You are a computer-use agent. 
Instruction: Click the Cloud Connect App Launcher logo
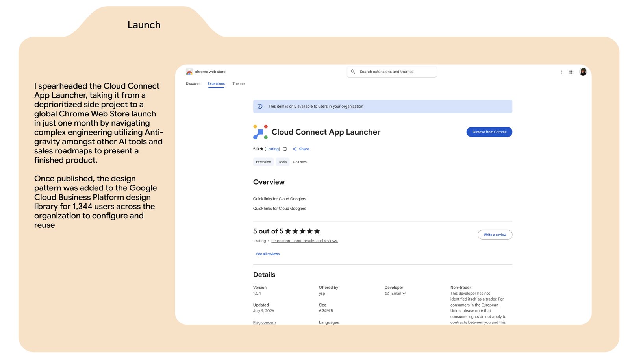click(x=260, y=132)
